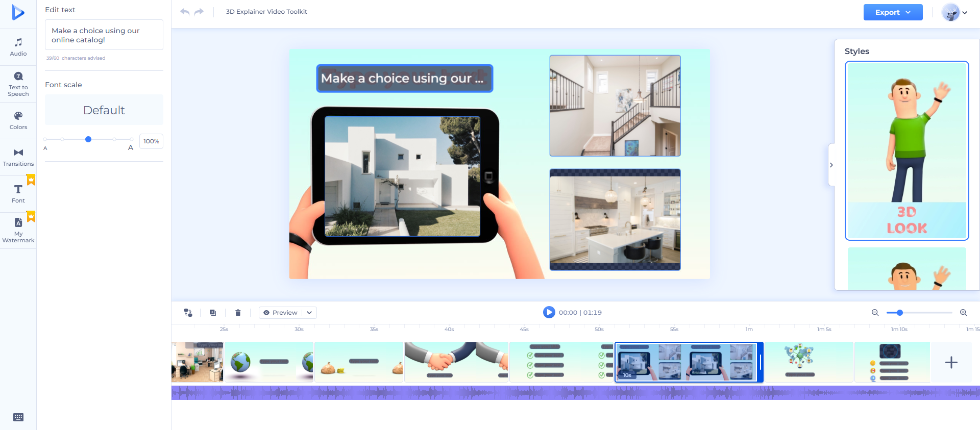The height and width of the screenshot is (430, 980).
Task: Click the font scale percentage field
Action: point(151,141)
